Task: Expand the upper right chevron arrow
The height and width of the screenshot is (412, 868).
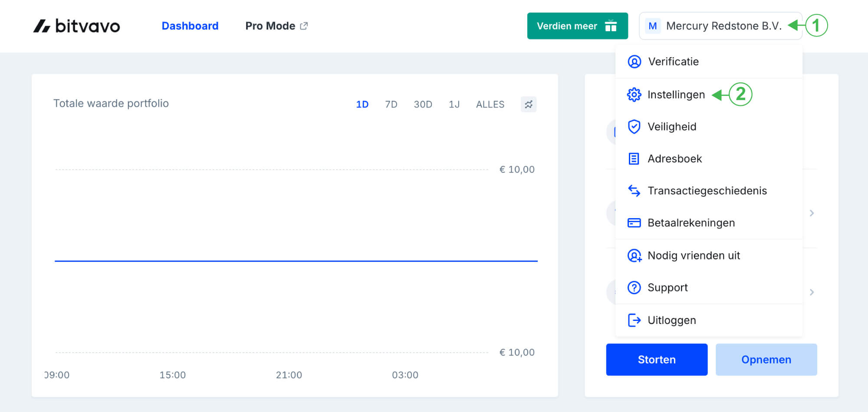Action: 812,213
